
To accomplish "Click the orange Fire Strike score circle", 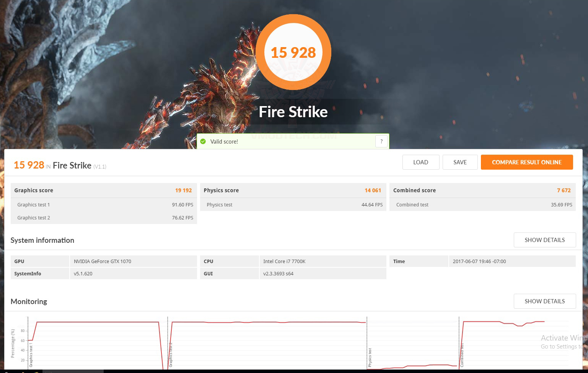I will tap(293, 52).
